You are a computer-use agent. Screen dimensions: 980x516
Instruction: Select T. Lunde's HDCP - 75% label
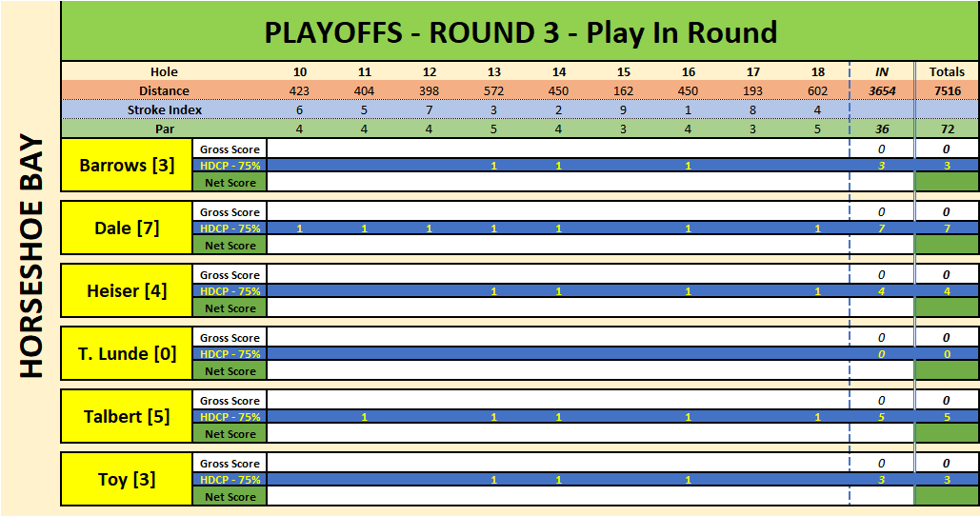230,354
